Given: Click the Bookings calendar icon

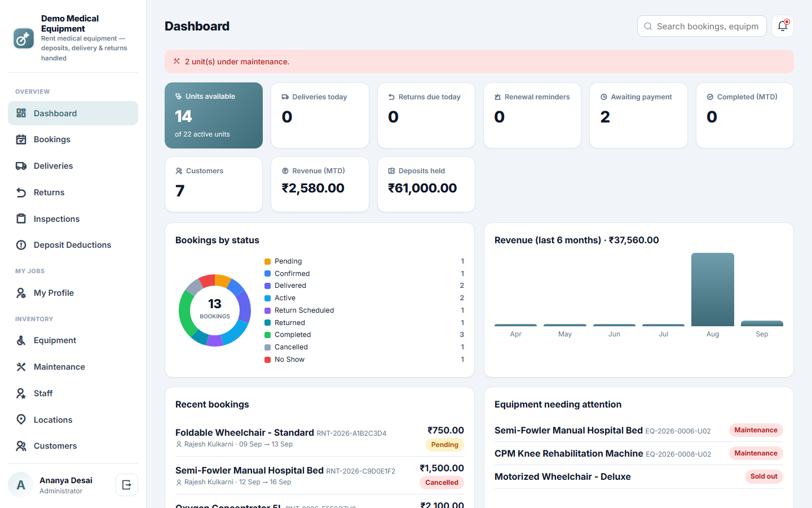Looking at the screenshot, I should (21, 139).
